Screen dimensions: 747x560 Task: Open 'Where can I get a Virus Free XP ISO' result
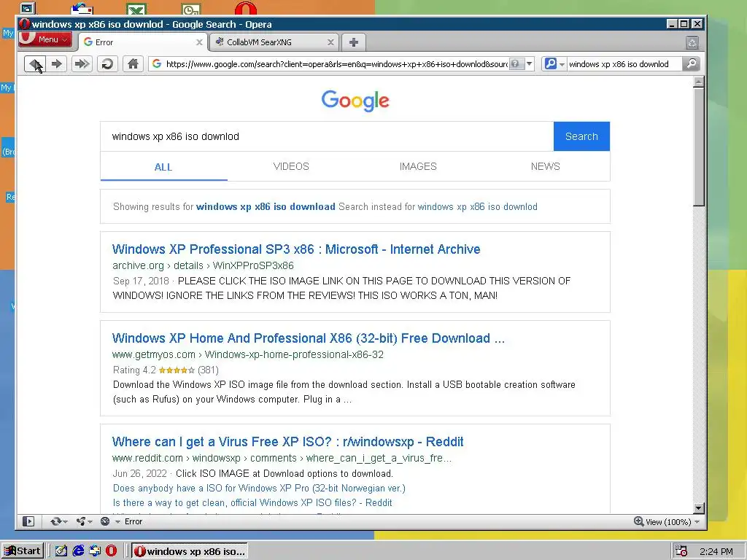tap(287, 441)
